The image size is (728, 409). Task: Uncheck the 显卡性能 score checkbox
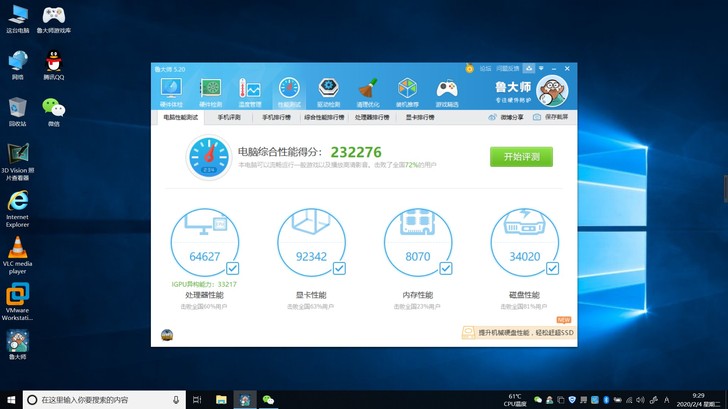[x=339, y=268]
